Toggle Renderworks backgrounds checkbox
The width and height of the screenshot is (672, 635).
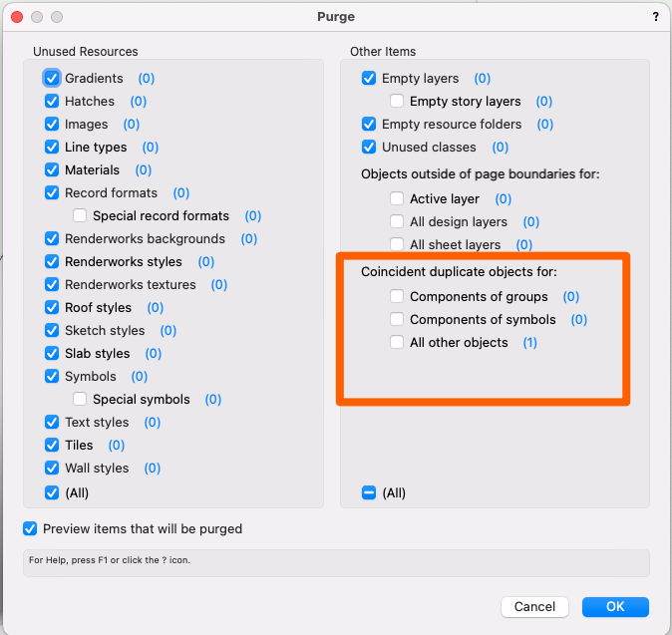(52, 238)
